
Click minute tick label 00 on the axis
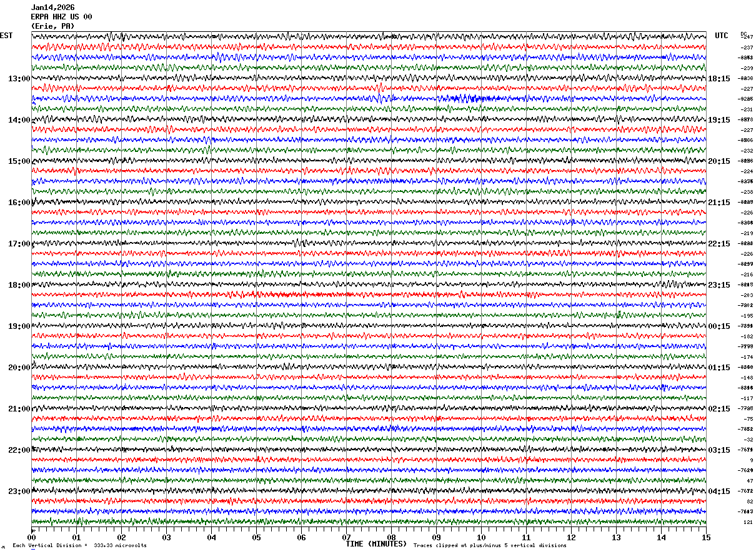click(31, 537)
